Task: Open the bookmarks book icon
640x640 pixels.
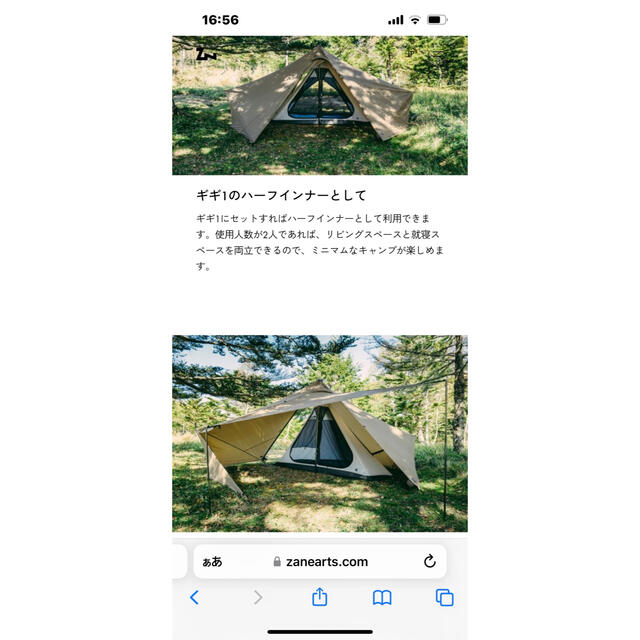Action: pyautogui.click(x=382, y=598)
